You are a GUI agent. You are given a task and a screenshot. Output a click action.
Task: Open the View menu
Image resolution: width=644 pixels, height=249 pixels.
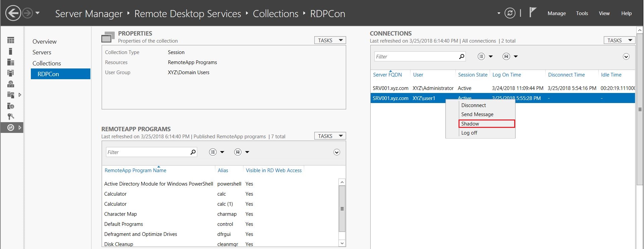click(x=604, y=13)
